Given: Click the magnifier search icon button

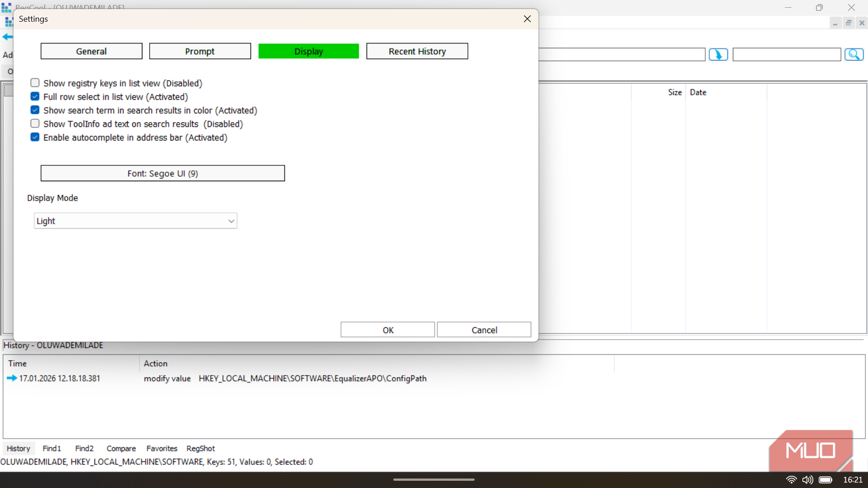Looking at the screenshot, I should 854,55.
